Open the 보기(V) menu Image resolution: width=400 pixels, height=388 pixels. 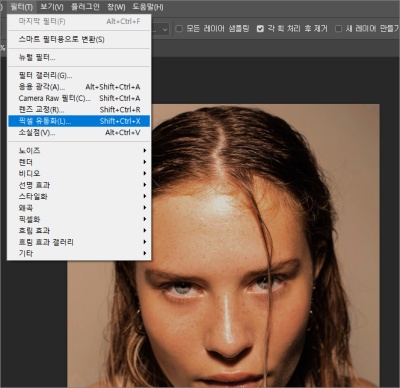pyautogui.click(x=52, y=7)
